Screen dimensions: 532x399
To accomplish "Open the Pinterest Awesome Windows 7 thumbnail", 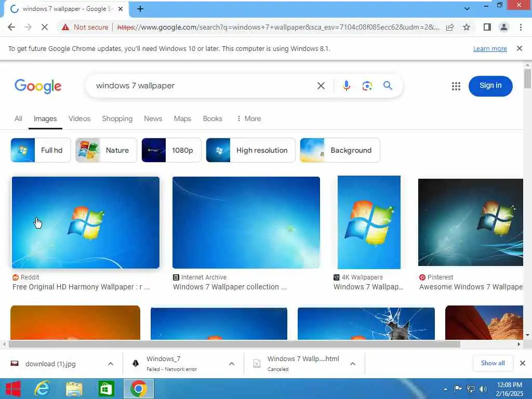I will tap(471, 222).
